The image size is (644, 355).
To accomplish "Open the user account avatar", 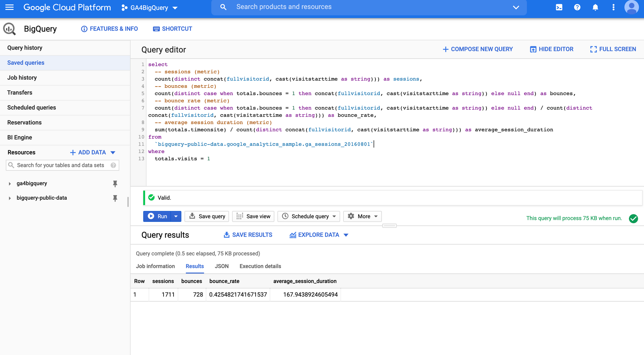I will [x=631, y=7].
